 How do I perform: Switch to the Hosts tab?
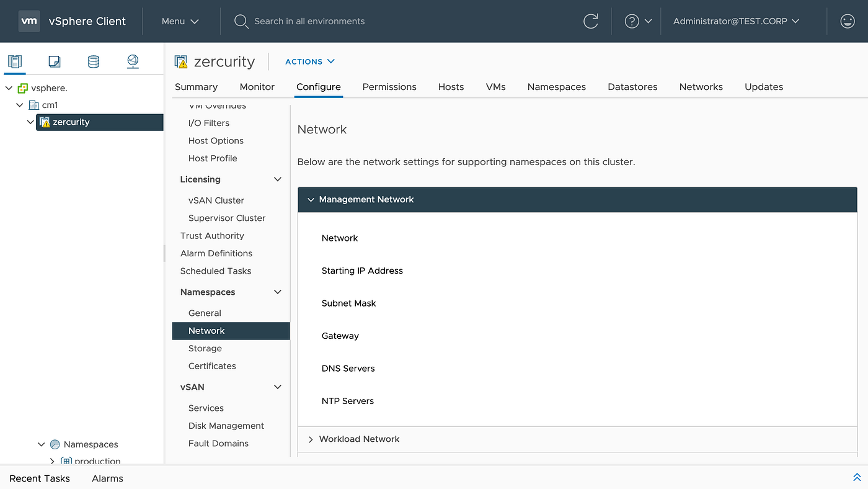[451, 87]
